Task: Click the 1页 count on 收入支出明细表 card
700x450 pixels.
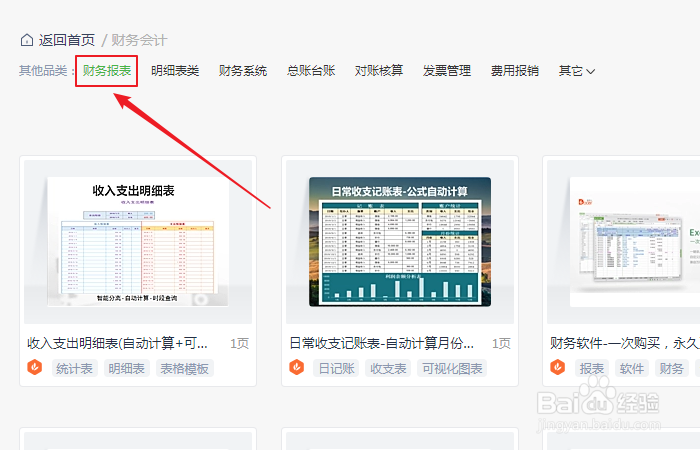Action: click(x=240, y=343)
